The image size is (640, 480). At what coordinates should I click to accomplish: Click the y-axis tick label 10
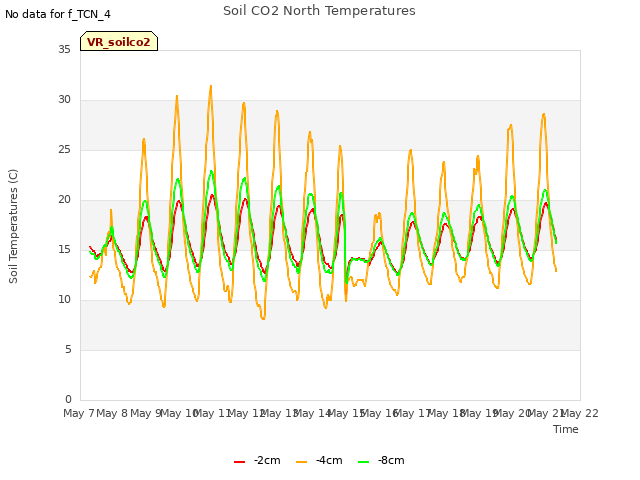(64, 300)
